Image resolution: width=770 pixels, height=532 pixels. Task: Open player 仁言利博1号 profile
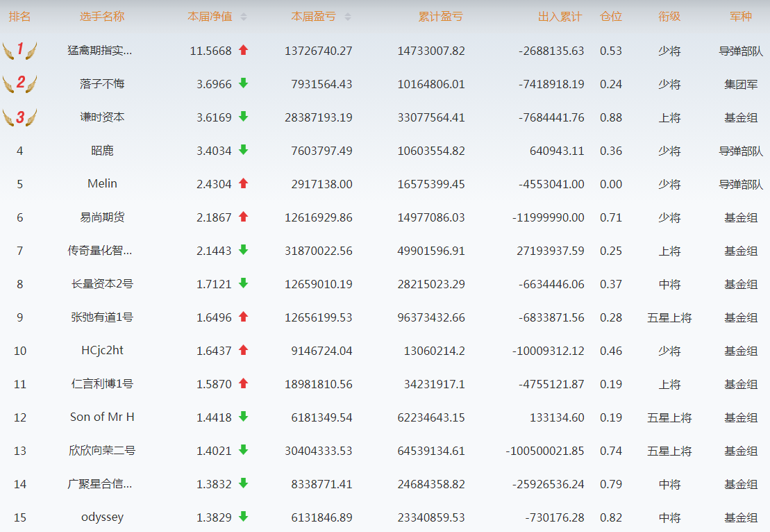tap(102, 383)
